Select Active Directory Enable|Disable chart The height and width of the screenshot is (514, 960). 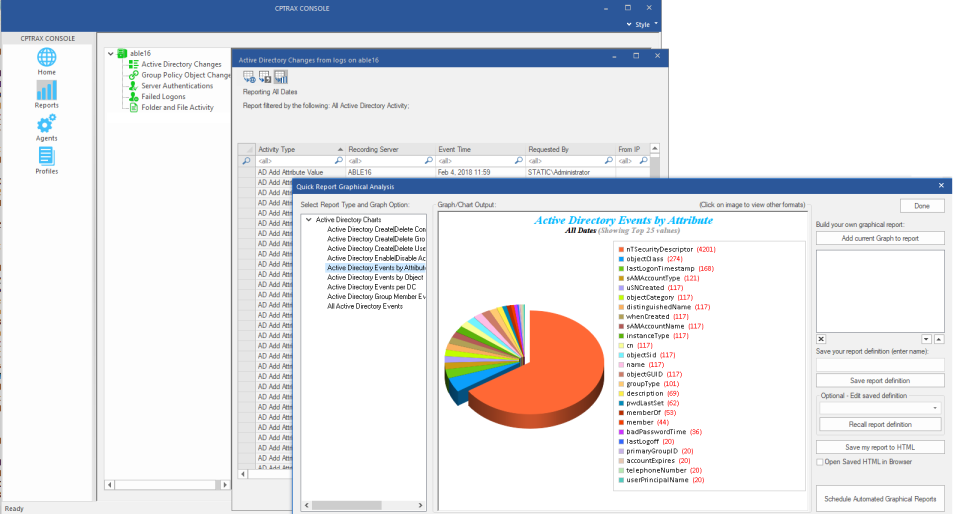coord(376,258)
